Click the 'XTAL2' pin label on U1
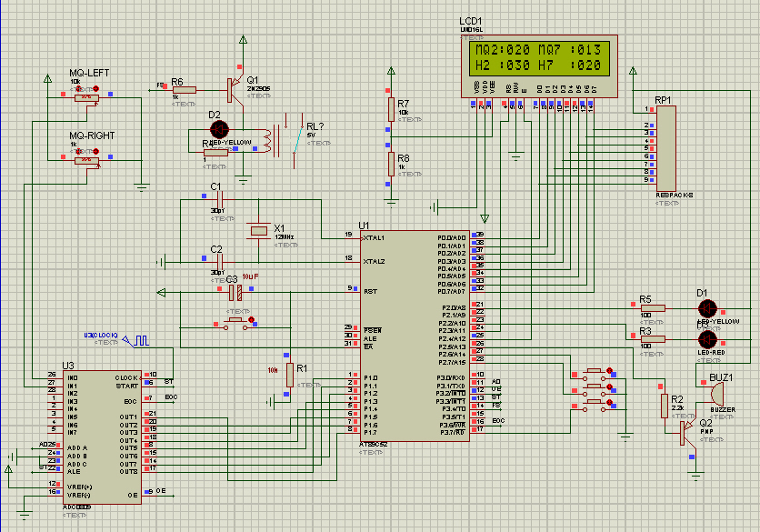Image resolution: width=760 pixels, height=532 pixels. [x=375, y=261]
